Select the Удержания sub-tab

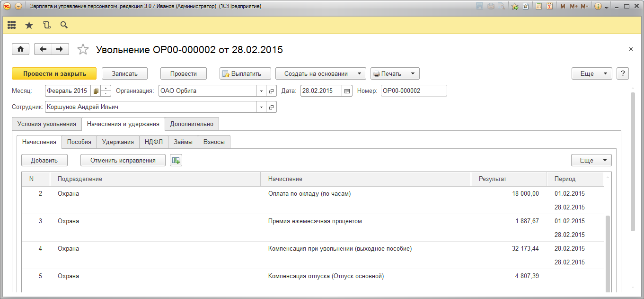[x=118, y=142]
